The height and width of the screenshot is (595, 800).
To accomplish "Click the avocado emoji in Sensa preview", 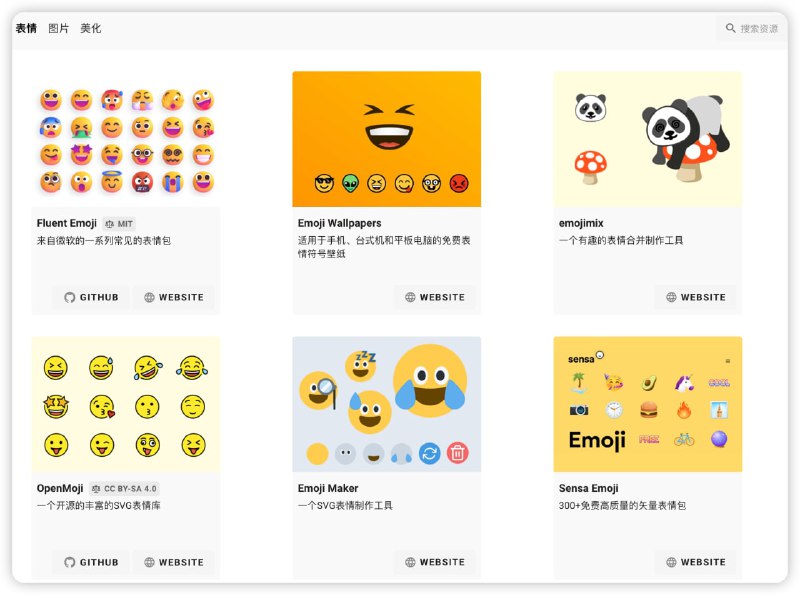I will (648, 383).
